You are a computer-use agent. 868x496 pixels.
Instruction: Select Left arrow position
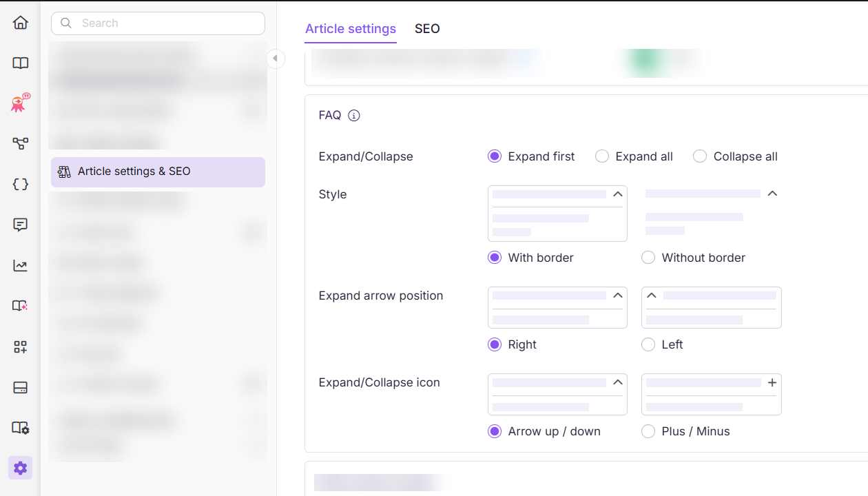pyautogui.click(x=648, y=344)
